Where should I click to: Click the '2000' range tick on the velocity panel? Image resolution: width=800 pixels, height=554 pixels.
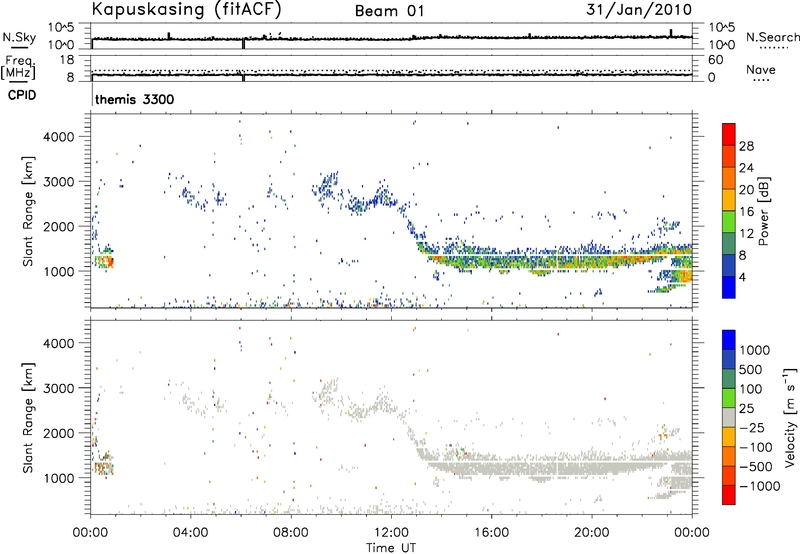59,433
